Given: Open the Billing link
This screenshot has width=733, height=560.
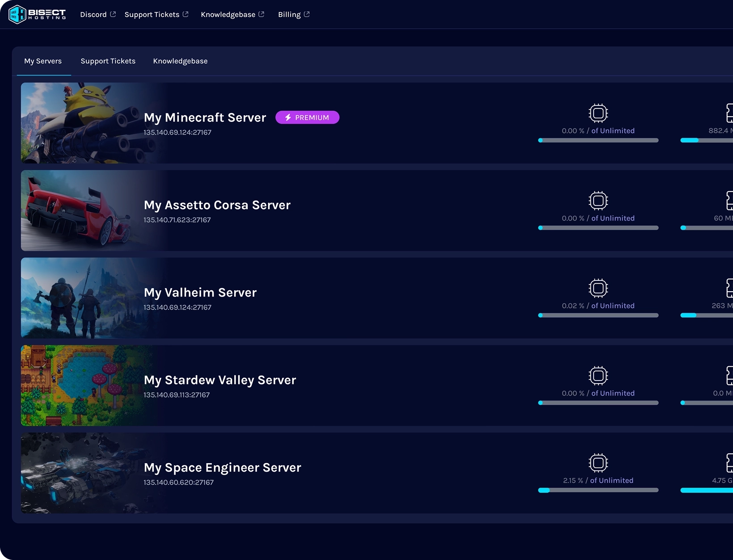Looking at the screenshot, I should click(x=289, y=14).
